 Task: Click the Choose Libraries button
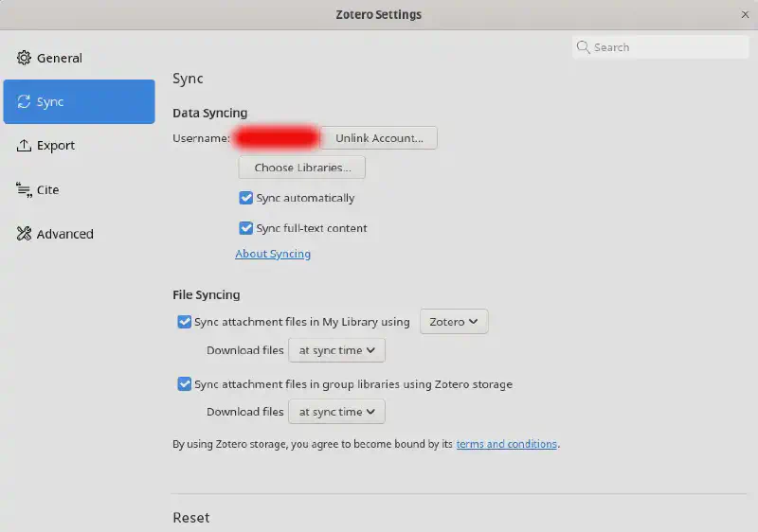pyautogui.click(x=302, y=168)
